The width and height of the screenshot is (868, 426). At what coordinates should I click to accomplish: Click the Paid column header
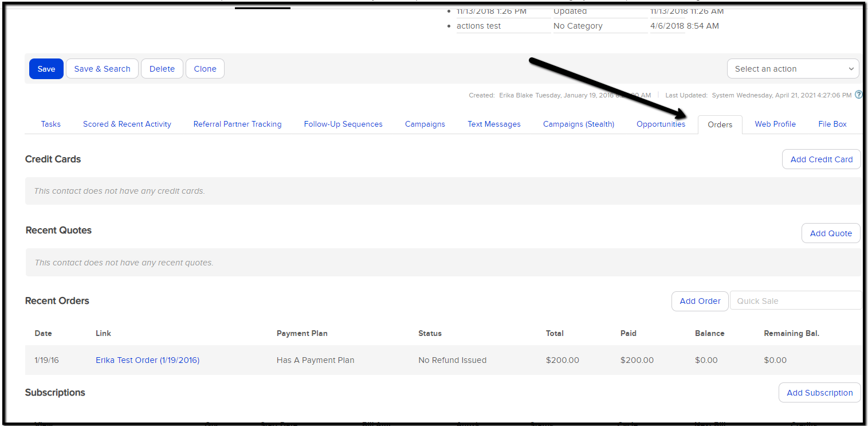point(629,333)
